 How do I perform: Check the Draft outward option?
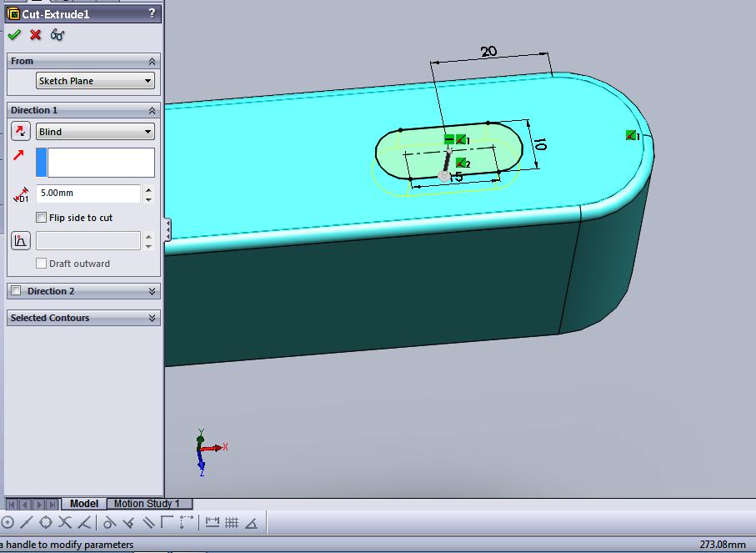40,264
